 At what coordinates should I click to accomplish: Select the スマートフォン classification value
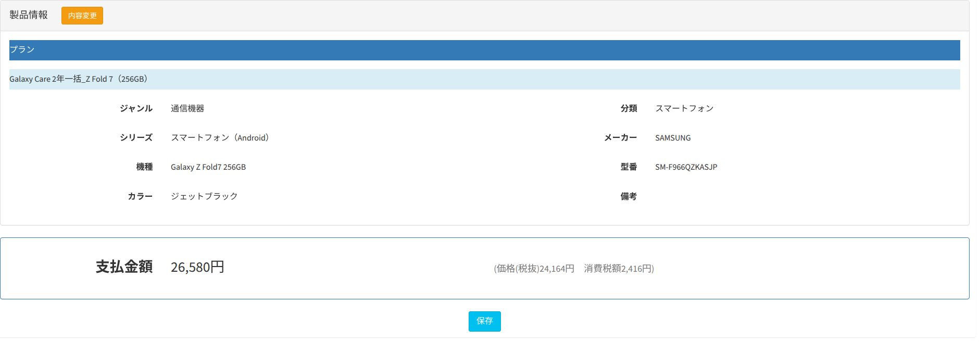click(684, 108)
